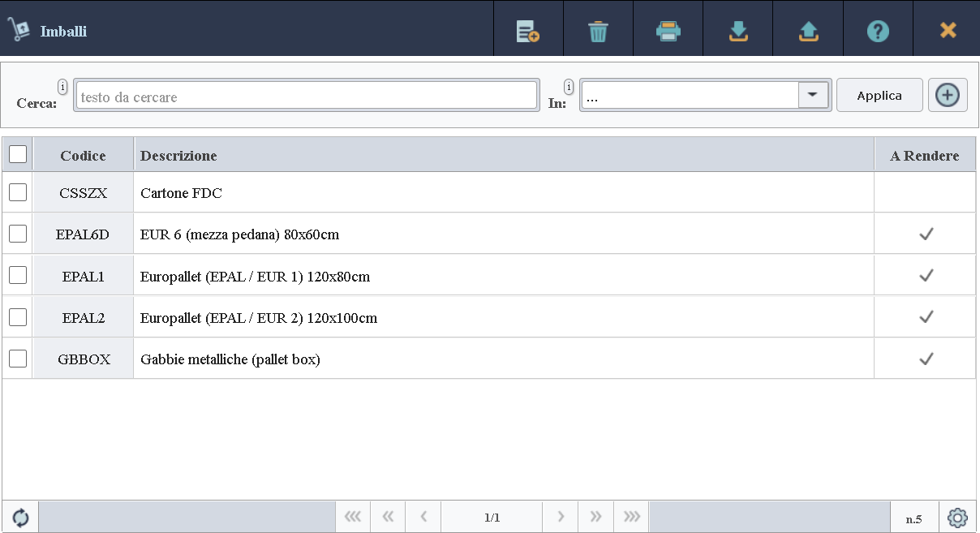Toggle the select-all header checkbox
Image resolution: width=980 pixels, height=533 pixels.
[18, 154]
